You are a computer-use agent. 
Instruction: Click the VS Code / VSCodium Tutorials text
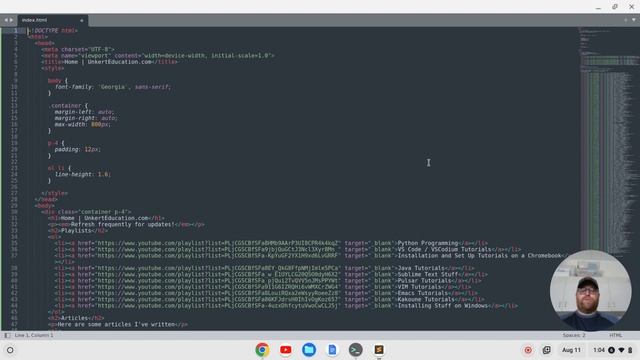point(444,249)
